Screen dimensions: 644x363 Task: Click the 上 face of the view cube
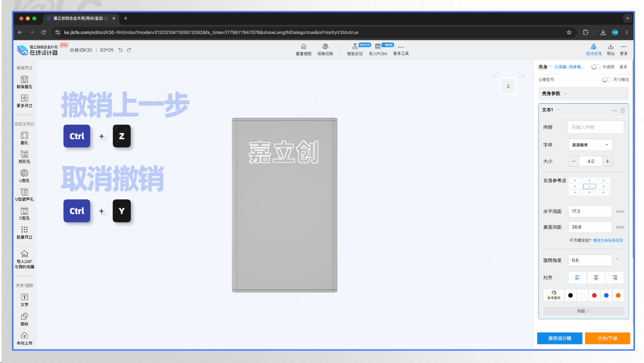click(508, 86)
